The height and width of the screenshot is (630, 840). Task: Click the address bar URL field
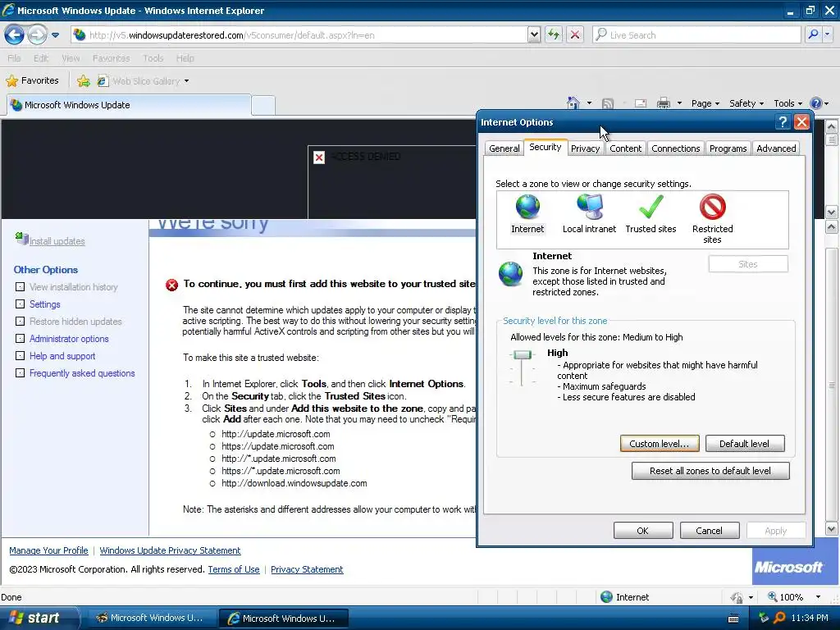299,35
